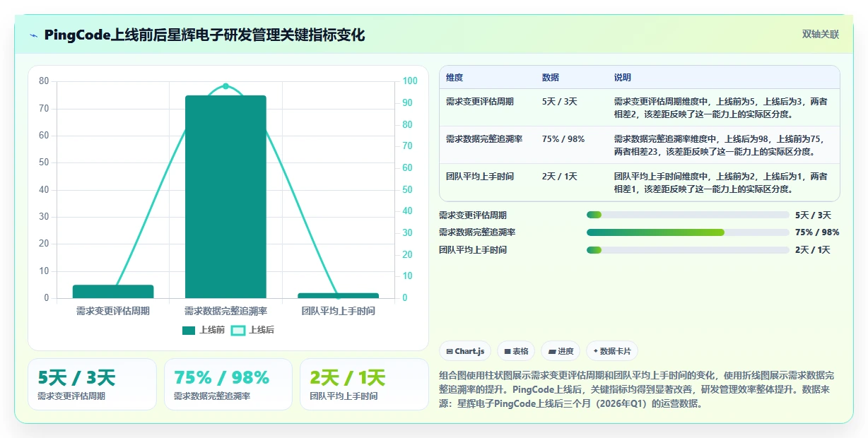Image resolution: width=868 pixels, height=438 pixels.
Task: Click the 需求数据完整追溯率 x-axis label
Action: (x=225, y=311)
